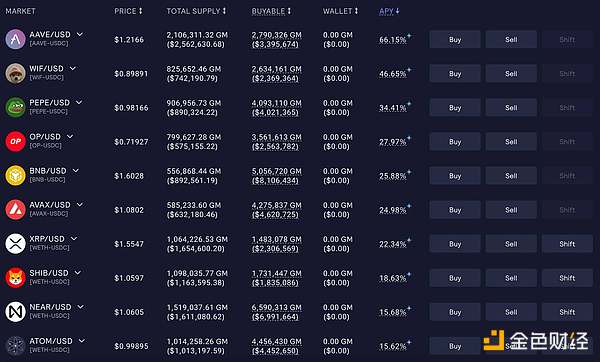600x362 pixels.
Task: Sort the table by PRICE column
Action: tap(129, 11)
